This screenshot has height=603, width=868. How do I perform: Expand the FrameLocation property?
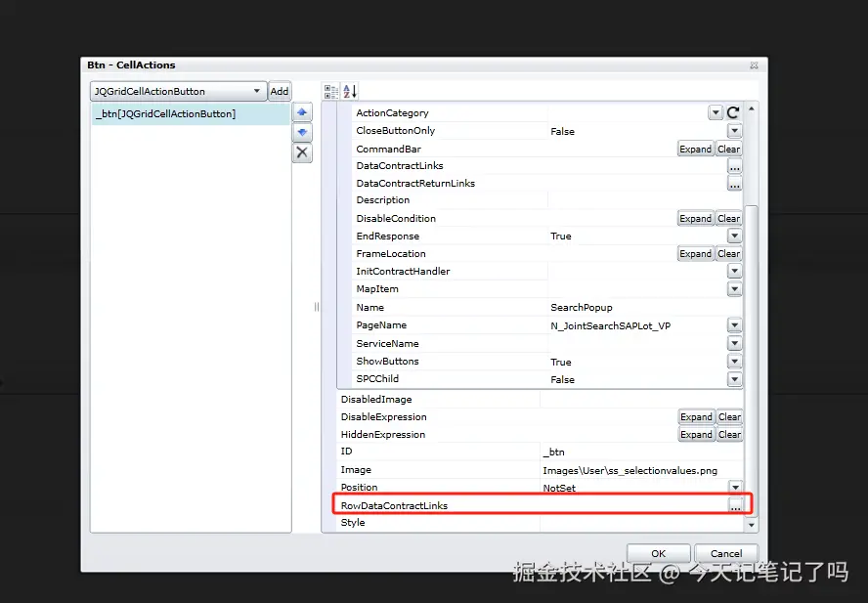tap(696, 253)
